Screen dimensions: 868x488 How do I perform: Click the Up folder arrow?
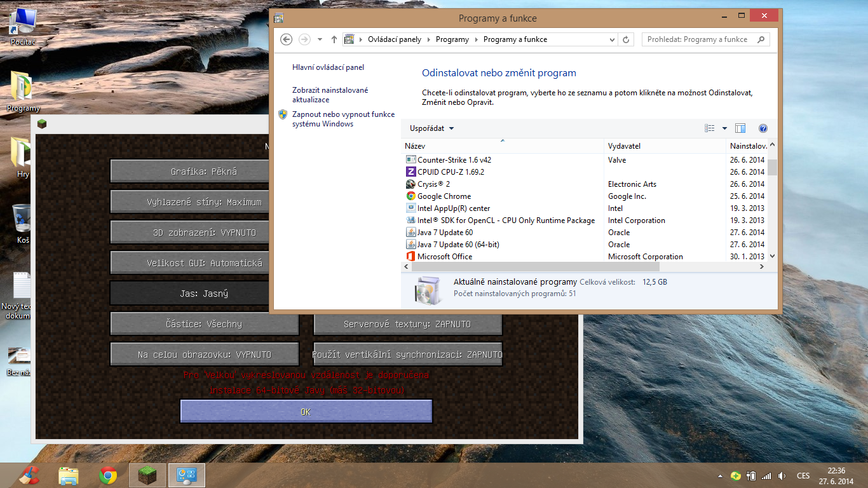click(334, 39)
